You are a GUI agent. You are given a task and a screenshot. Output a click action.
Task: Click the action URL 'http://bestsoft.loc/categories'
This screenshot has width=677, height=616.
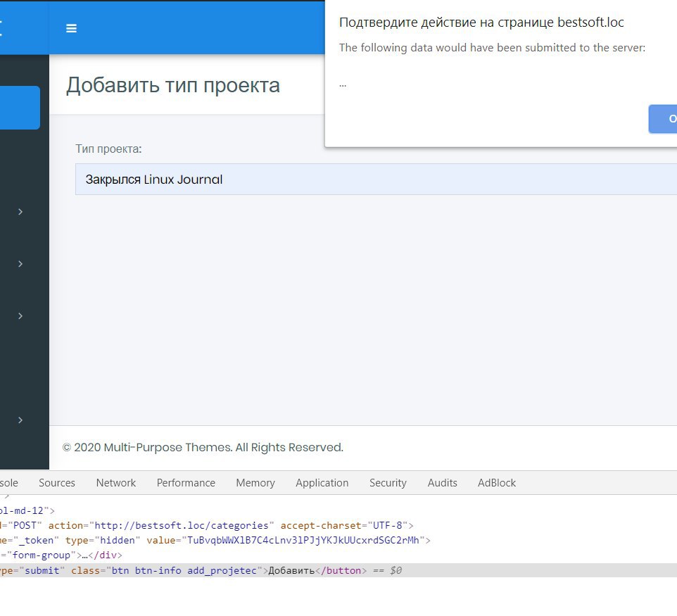coord(182,526)
